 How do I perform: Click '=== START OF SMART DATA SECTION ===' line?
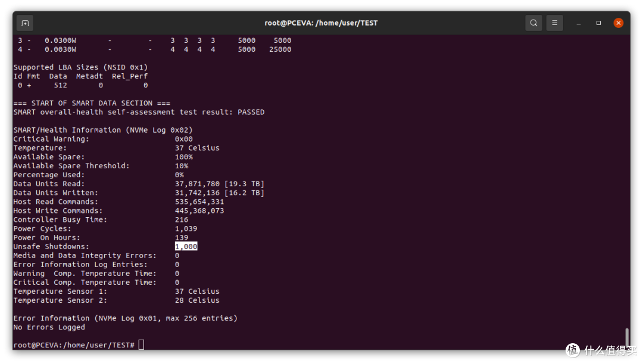click(92, 103)
